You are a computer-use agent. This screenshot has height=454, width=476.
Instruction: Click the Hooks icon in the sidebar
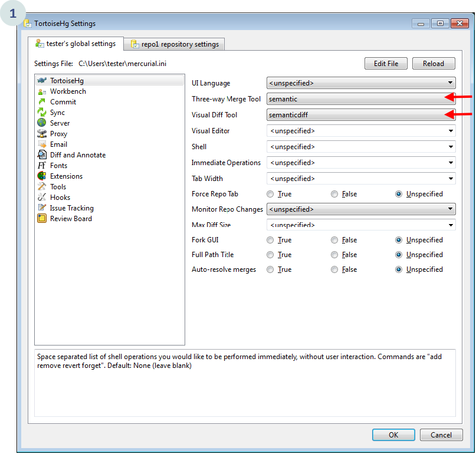[x=42, y=198]
